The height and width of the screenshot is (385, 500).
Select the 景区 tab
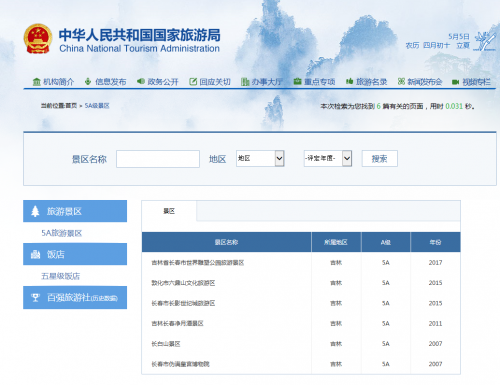click(169, 211)
